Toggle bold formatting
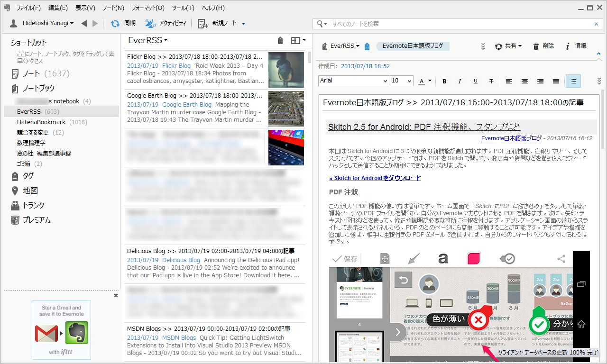 pyautogui.click(x=444, y=81)
